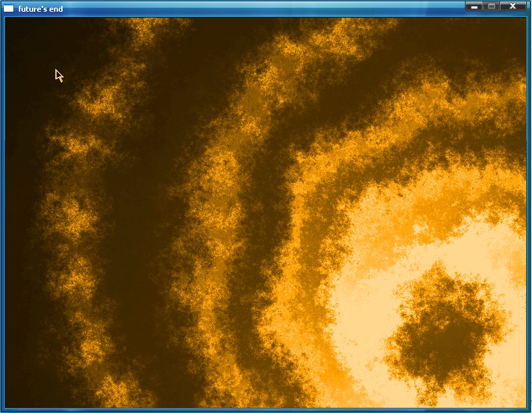Click the "future's end" title text
The height and width of the screenshot is (413, 532).
(x=40, y=9)
